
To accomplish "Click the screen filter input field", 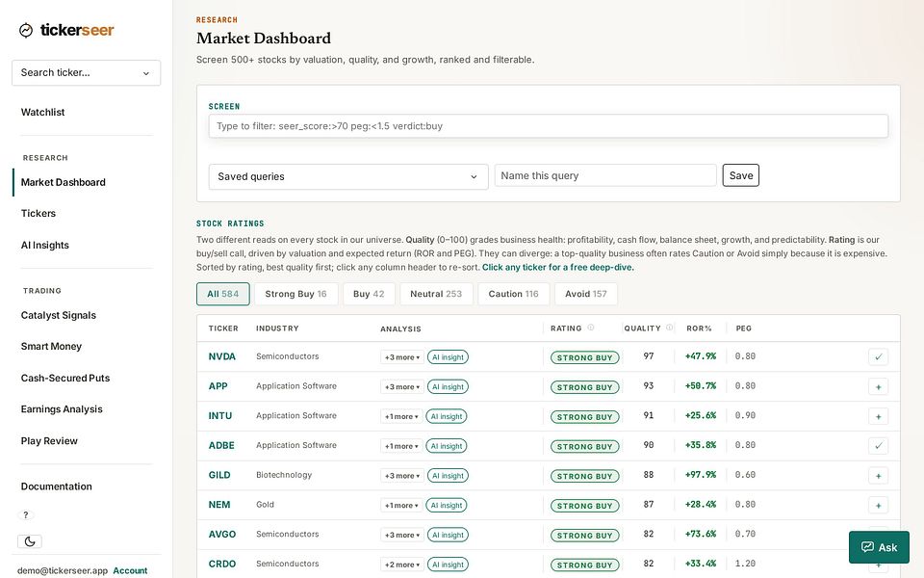I will [548, 126].
